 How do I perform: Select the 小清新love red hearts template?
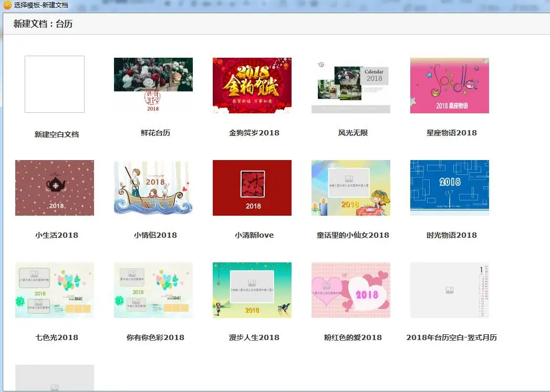click(x=252, y=187)
